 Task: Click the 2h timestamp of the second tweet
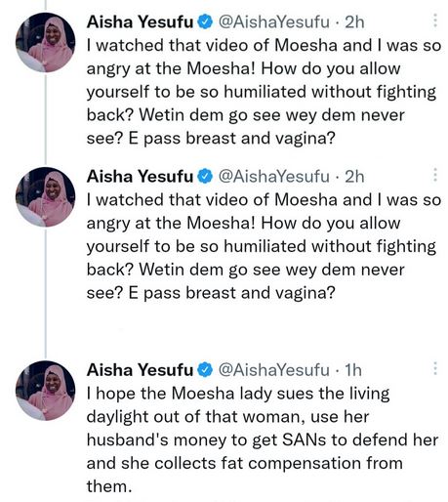(354, 177)
